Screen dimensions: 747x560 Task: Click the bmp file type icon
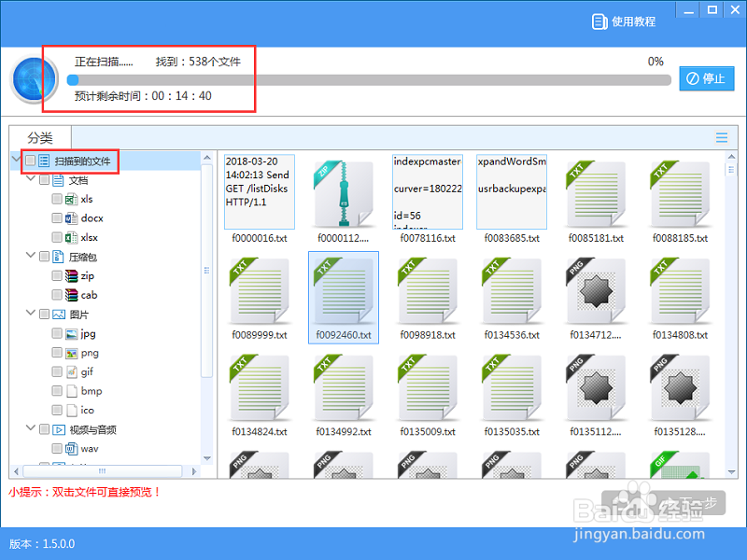(x=72, y=391)
